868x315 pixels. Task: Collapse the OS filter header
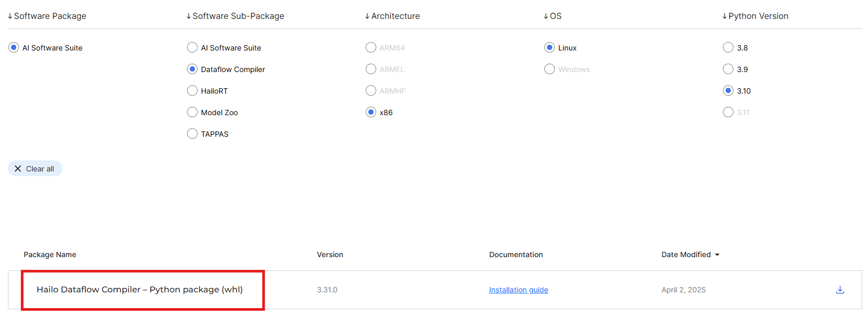click(553, 16)
